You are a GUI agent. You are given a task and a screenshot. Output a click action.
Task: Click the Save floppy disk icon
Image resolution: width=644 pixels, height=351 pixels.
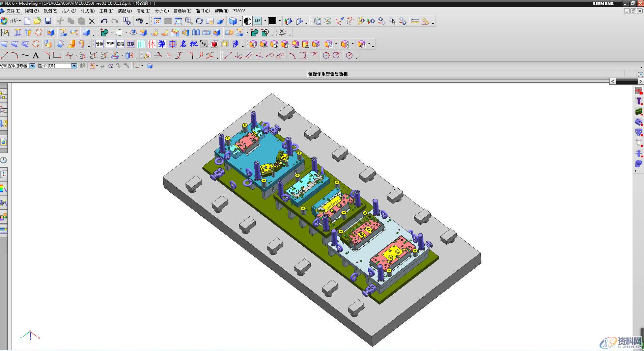(x=48, y=21)
